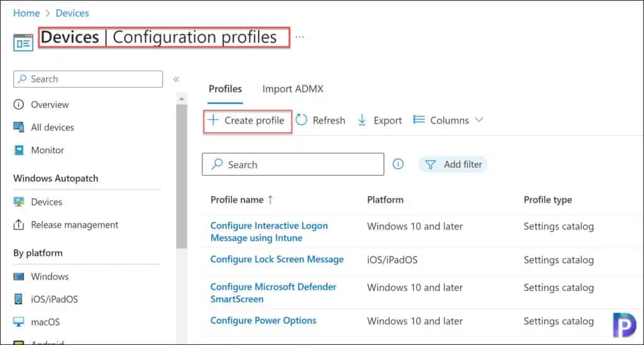Image resolution: width=644 pixels, height=345 pixels.
Task: Choose the macOS platform icon
Action: (x=18, y=322)
